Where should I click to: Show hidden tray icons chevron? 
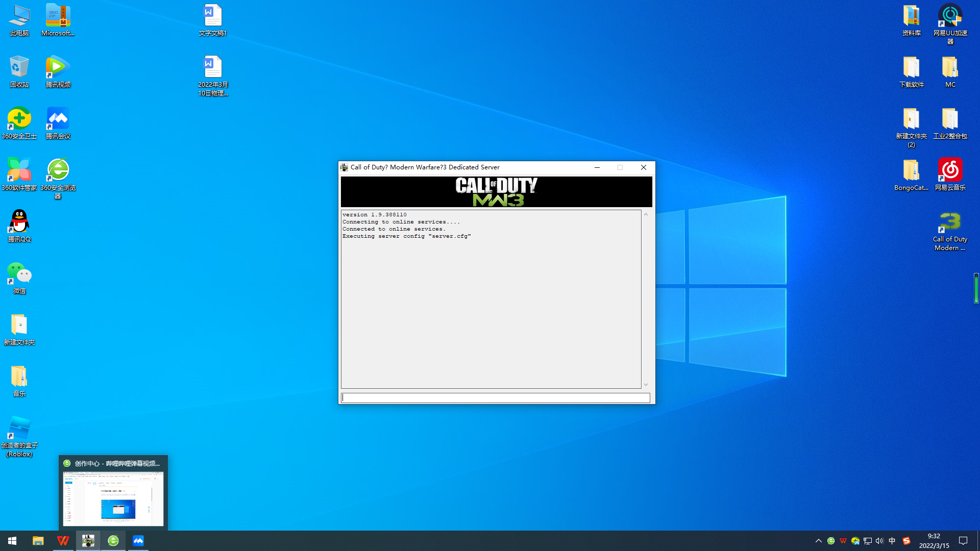[x=818, y=541]
